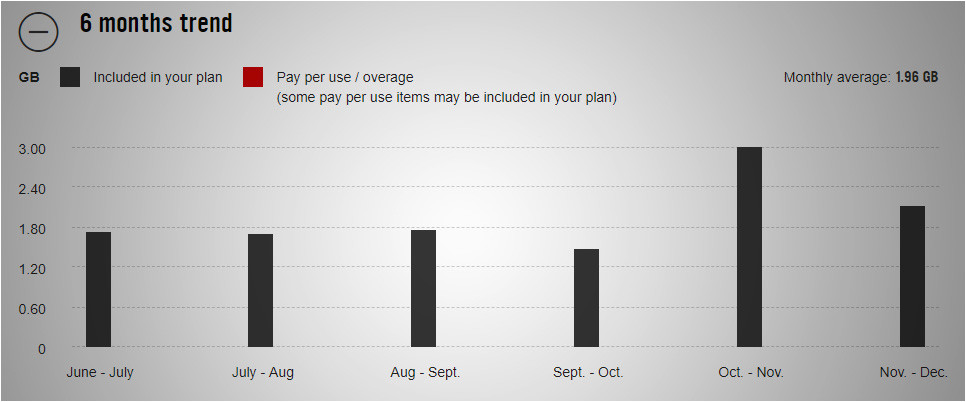Click the July - Aug axis label

[x=263, y=373]
